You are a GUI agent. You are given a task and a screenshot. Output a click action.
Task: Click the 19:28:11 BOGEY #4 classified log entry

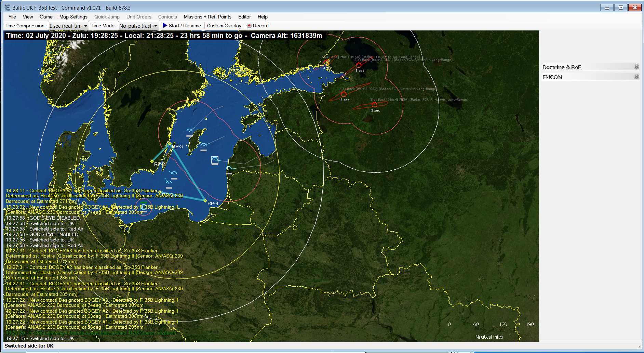pos(94,196)
